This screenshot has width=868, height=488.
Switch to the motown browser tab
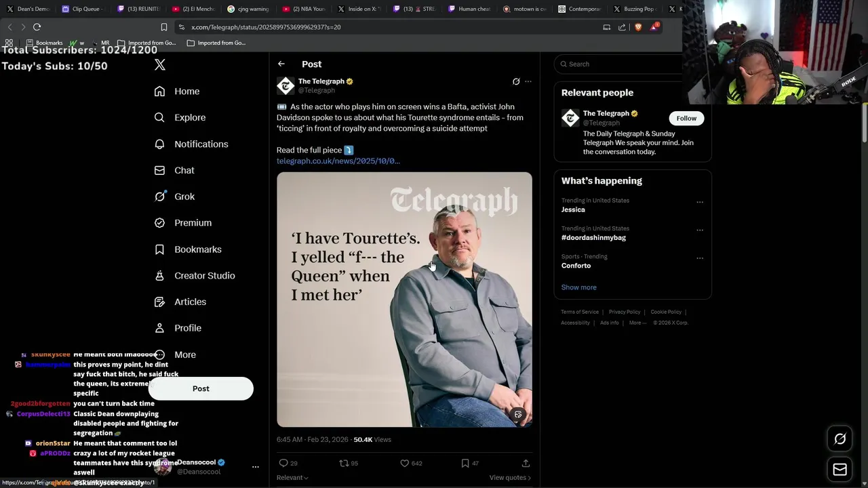pyautogui.click(x=526, y=9)
